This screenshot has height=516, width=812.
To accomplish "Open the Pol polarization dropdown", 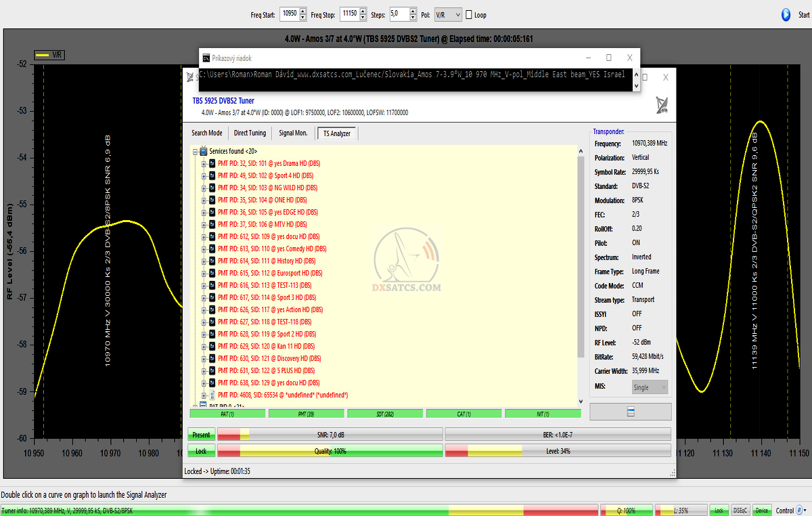I will tap(448, 14).
